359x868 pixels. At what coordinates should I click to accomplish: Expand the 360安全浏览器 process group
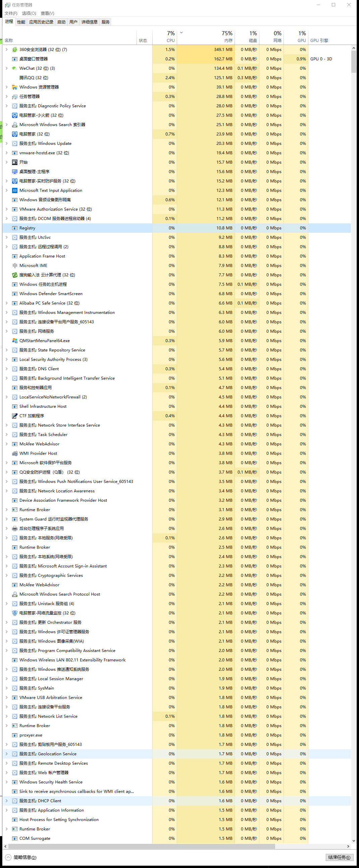[x=6, y=50]
